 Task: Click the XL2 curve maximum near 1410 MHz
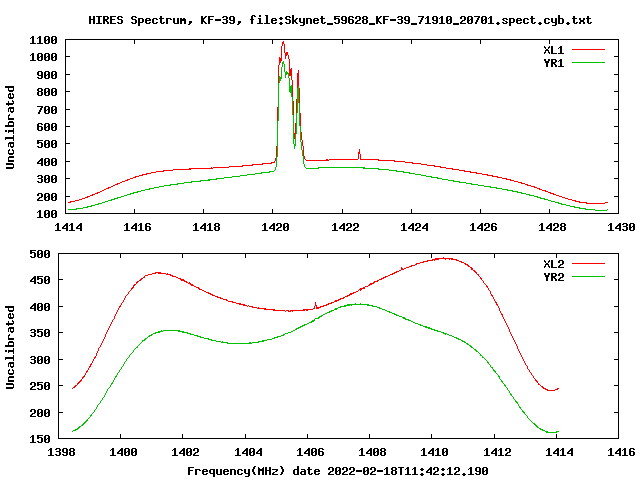click(x=445, y=258)
